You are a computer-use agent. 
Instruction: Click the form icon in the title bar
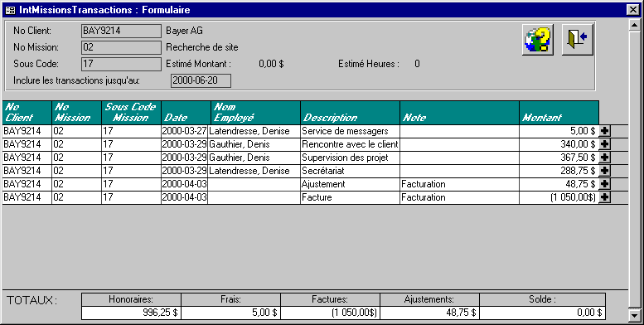(10, 10)
